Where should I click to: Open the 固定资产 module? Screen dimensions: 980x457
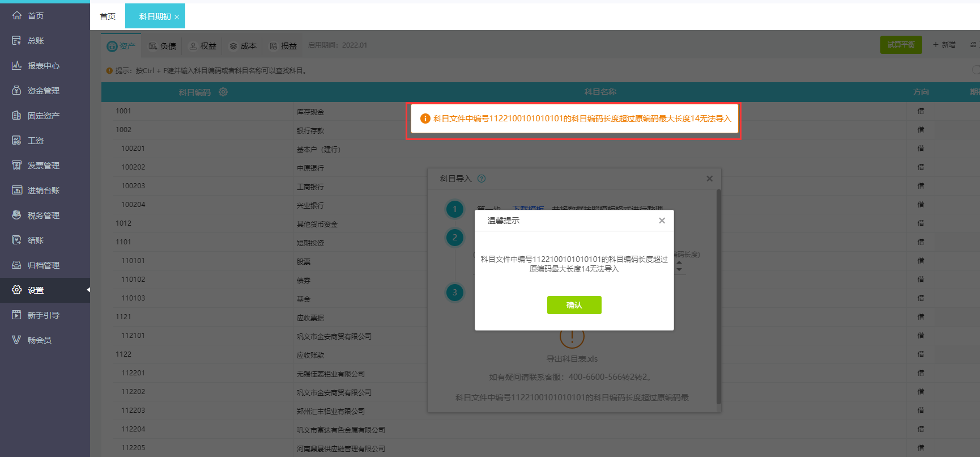tap(44, 116)
